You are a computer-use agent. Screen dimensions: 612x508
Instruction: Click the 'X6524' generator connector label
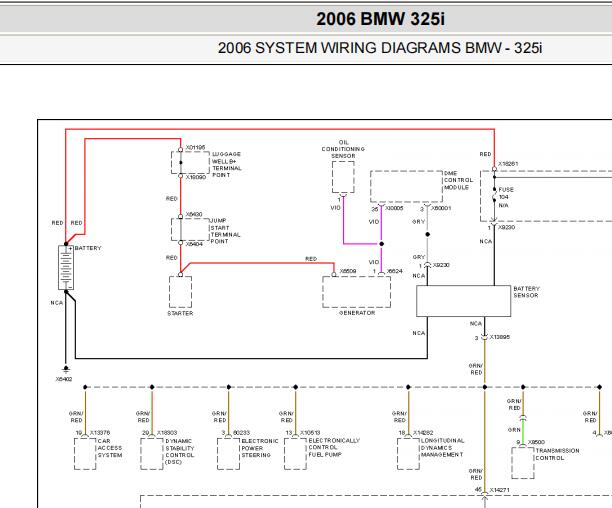395,271
